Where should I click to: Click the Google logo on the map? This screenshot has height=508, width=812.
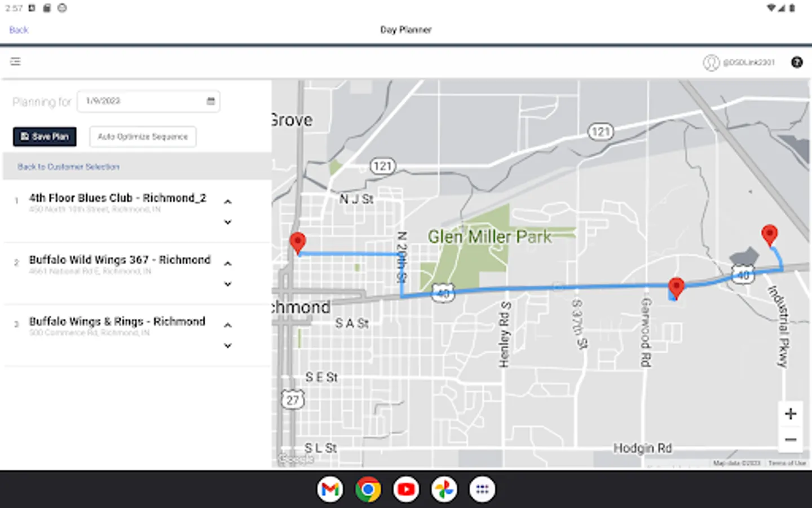[296, 459]
